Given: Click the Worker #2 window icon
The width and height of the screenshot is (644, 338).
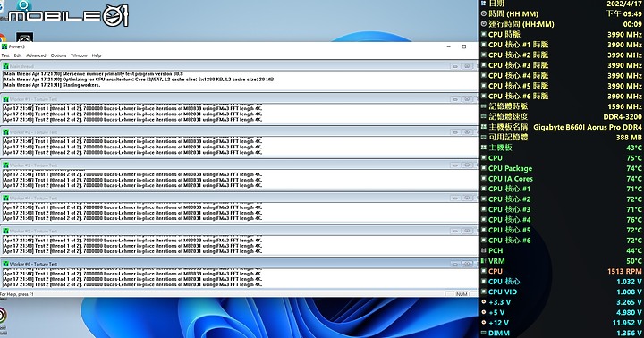Looking at the screenshot, I should pos(5,132).
